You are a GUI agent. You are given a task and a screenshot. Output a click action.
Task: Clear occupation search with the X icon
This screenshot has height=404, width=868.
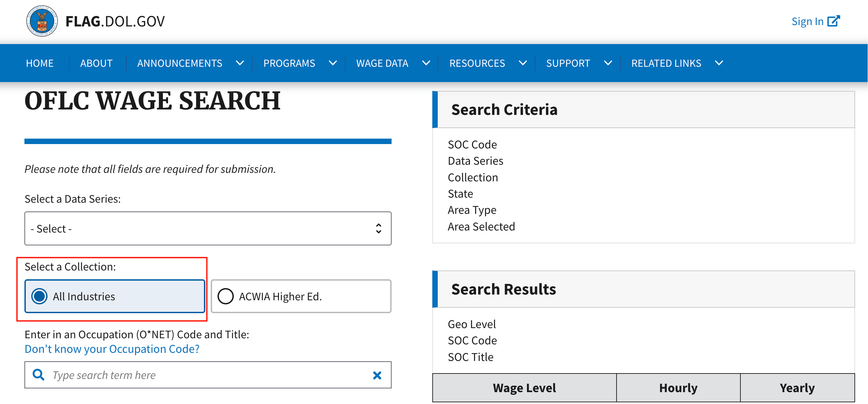click(x=377, y=375)
